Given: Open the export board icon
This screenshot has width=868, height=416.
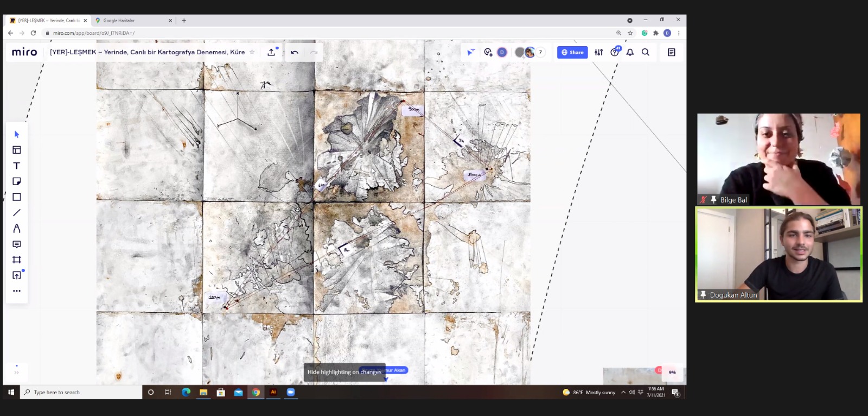Looking at the screenshot, I should [271, 52].
